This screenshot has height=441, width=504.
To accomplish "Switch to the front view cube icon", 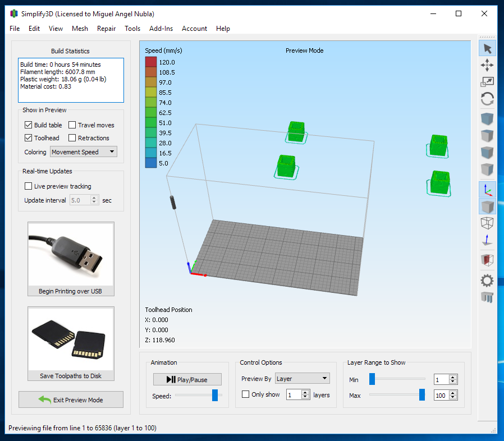I will click(x=487, y=153).
